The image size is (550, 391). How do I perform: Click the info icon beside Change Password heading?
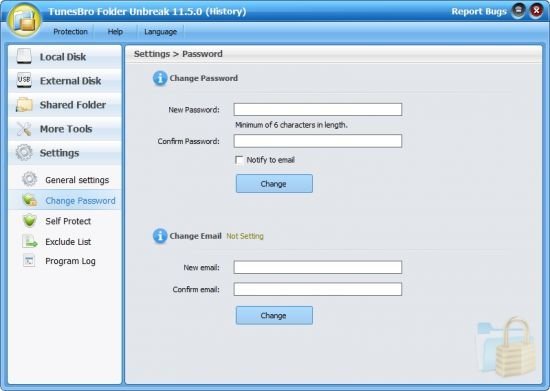click(x=160, y=78)
